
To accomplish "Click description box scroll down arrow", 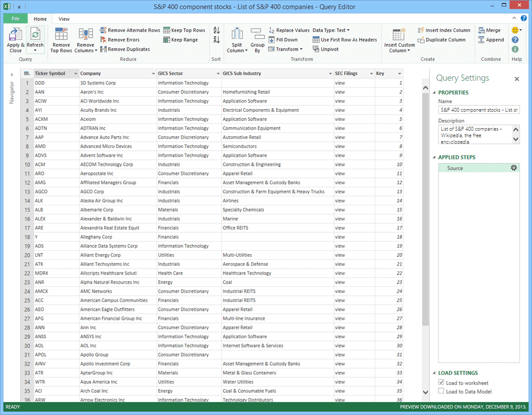I will pyautogui.click(x=516, y=139).
